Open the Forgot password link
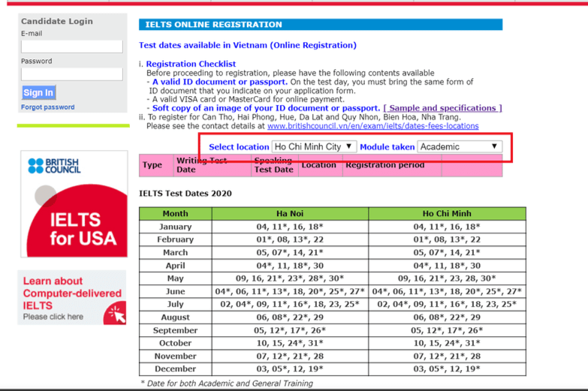This screenshot has height=391, width=588. pyautogui.click(x=47, y=107)
